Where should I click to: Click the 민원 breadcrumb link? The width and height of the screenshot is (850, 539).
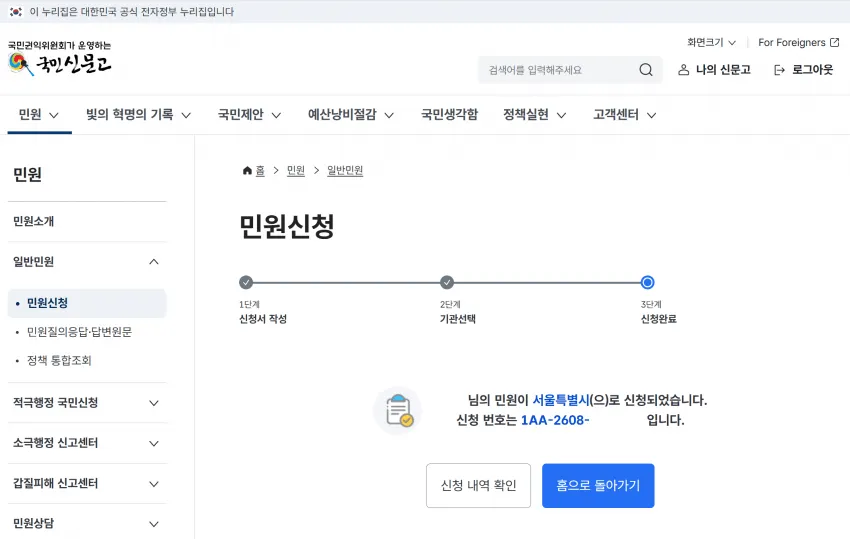point(296,170)
